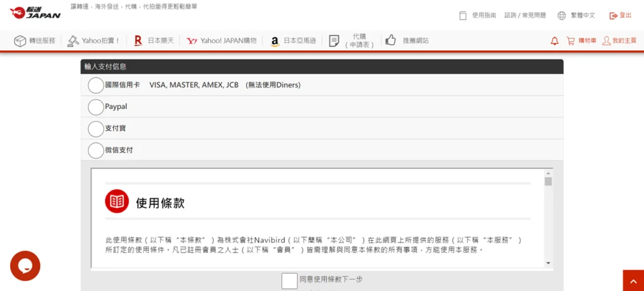
Task: Click the terms box scrollbar thumb
Action: click(548, 181)
